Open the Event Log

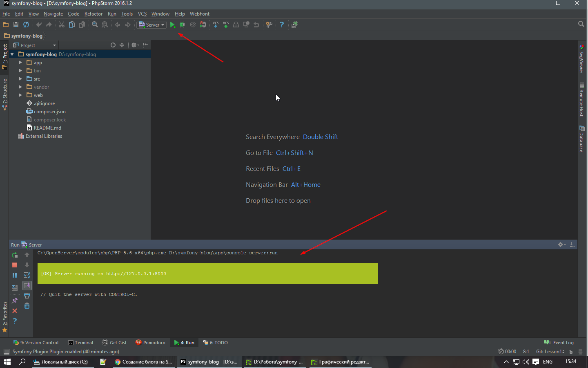559,343
